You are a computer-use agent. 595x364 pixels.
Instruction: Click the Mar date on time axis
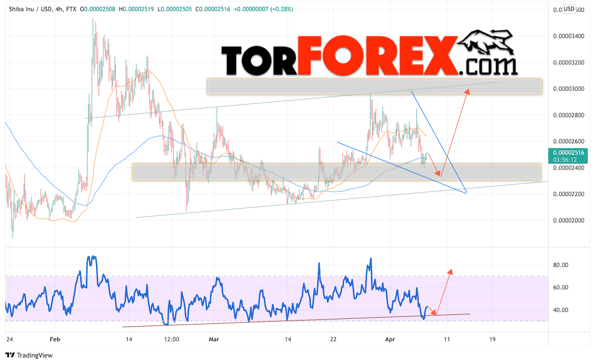[x=214, y=339]
